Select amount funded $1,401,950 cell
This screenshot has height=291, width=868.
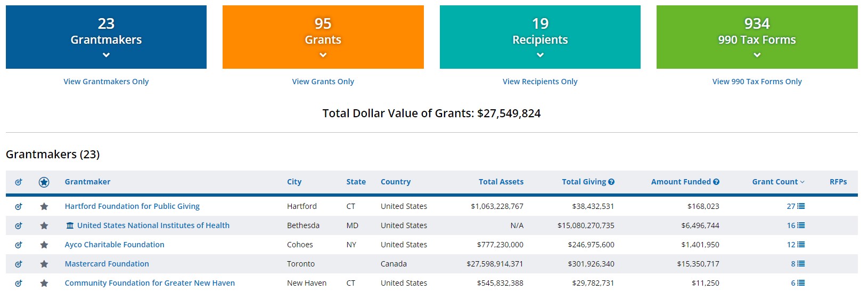coord(700,245)
